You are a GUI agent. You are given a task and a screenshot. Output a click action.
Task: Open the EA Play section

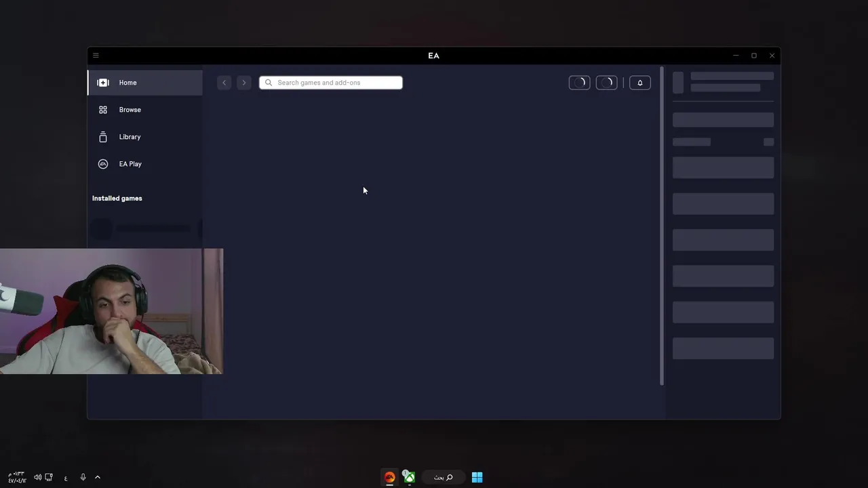coord(145,164)
